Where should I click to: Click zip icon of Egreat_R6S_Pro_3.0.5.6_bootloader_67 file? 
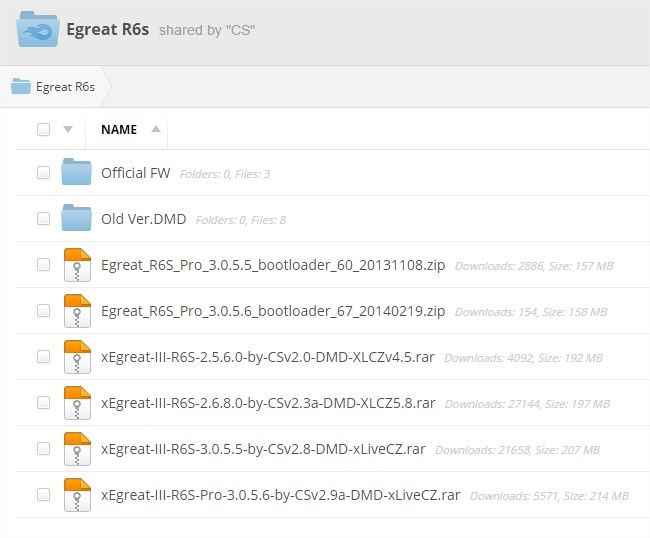(x=77, y=311)
